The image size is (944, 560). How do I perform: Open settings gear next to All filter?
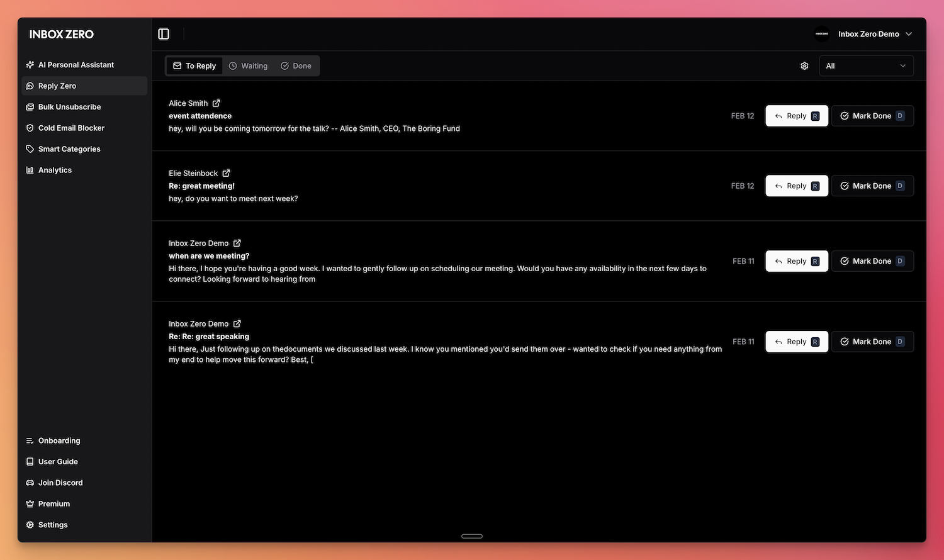pyautogui.click(x=804, y=66)
